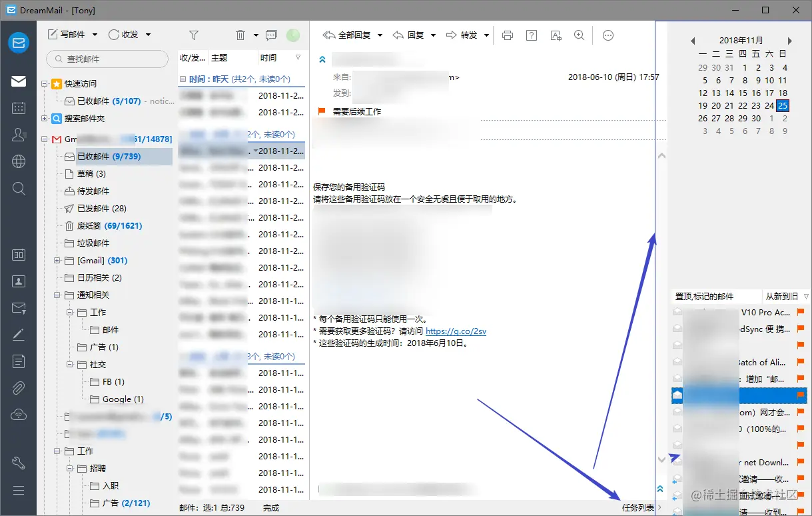812x516 pixels.
Task: Open the Calendar grid icon in the sidebar
Action: click(19, 107)
